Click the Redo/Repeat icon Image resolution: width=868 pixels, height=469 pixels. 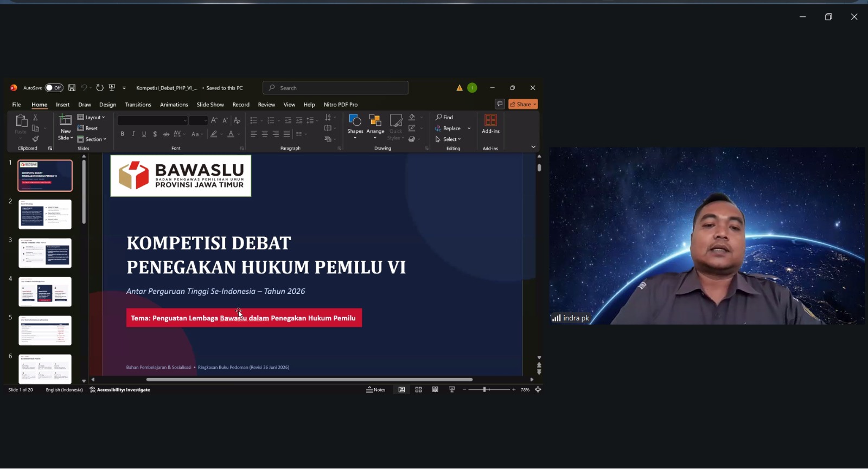[x=100, y=88]
